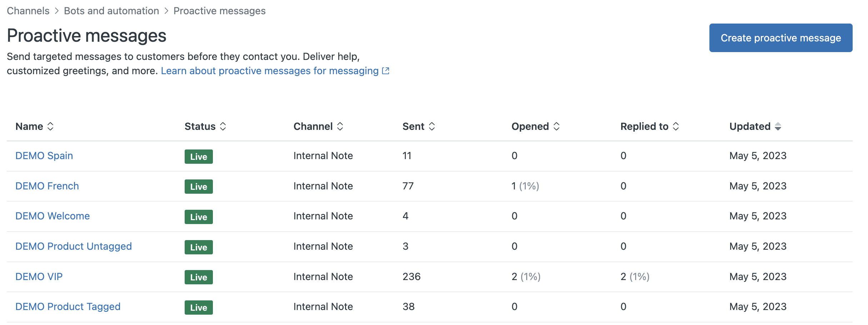The width and height of the screenshot is (868, 325).
Task: Toggle the Updated column sort arrow
Action: (778, 126)
